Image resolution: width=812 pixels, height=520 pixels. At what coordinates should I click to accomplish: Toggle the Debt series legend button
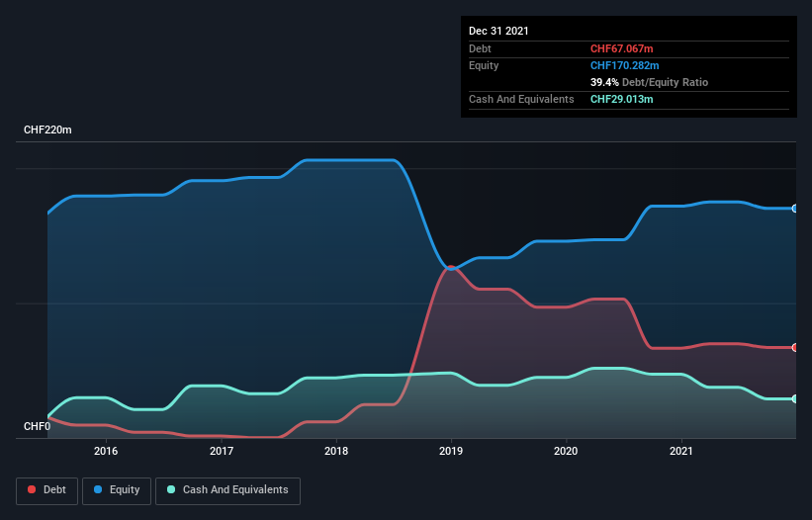click(47, 490)
